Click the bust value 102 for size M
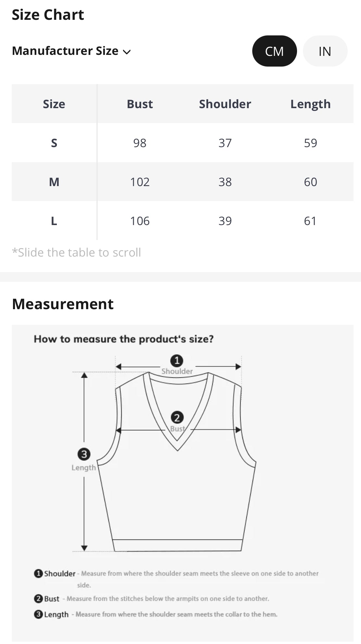This screenshot has width=361, height=644. tap(140, 182)
